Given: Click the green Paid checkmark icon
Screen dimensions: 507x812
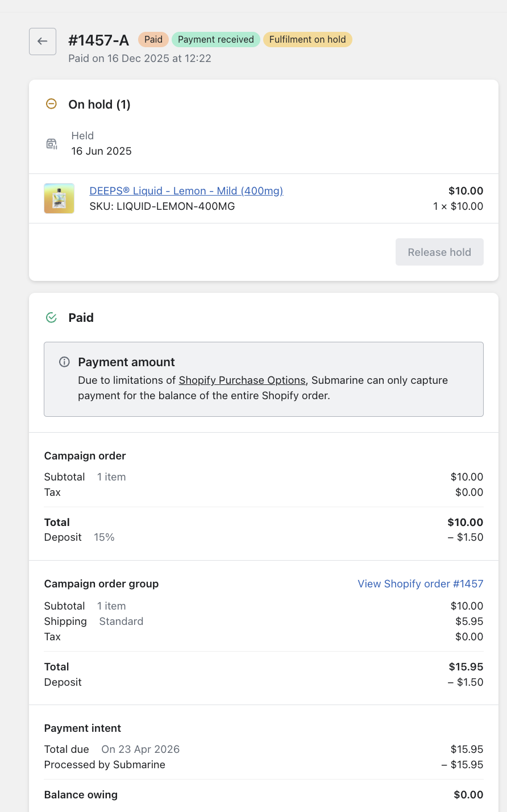Looking at the screenshot, I should 51,318.
